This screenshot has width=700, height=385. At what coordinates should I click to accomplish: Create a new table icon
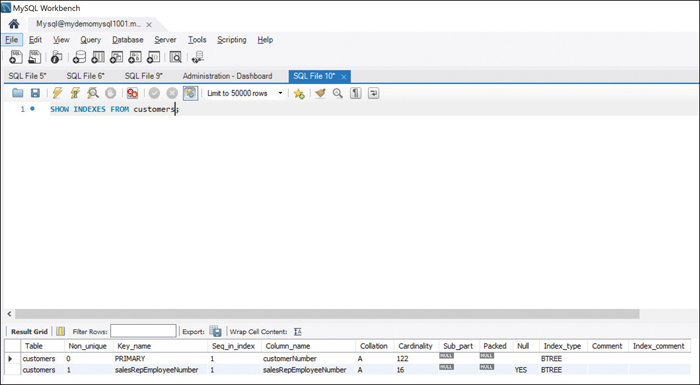pos(98,57)
